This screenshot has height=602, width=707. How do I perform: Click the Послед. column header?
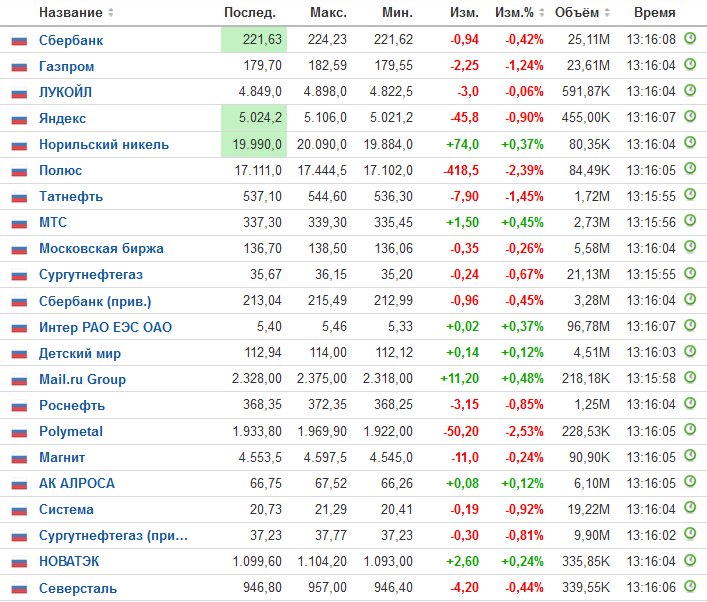[250, 13]
